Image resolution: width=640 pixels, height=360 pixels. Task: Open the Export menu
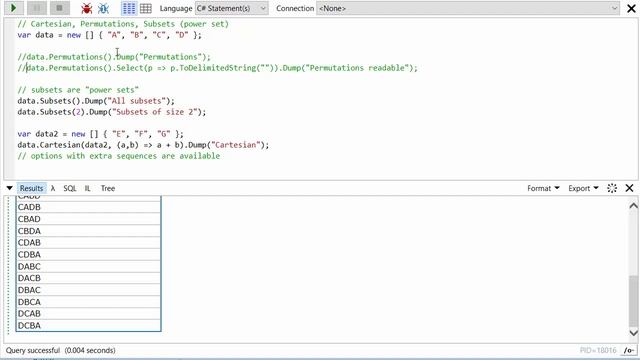[583, 188]
